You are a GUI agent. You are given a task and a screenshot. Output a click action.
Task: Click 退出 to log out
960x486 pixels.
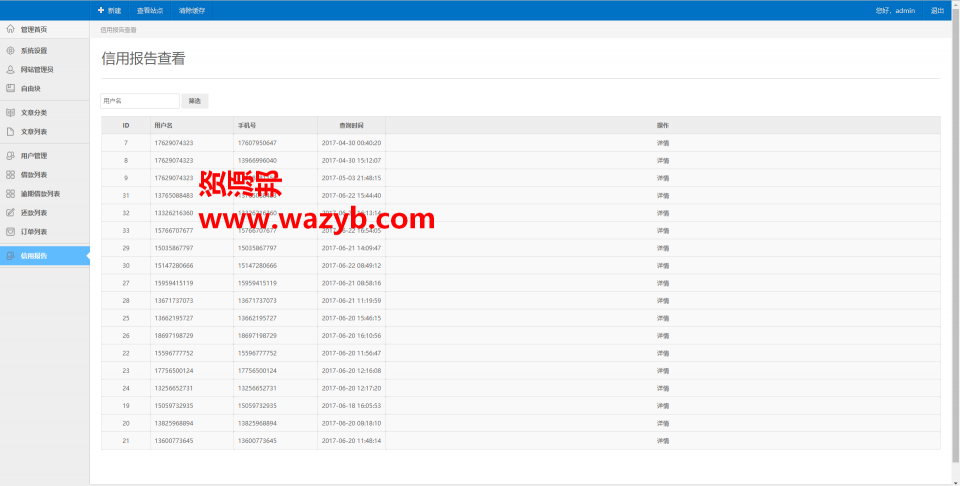click(x=937, y=10)
